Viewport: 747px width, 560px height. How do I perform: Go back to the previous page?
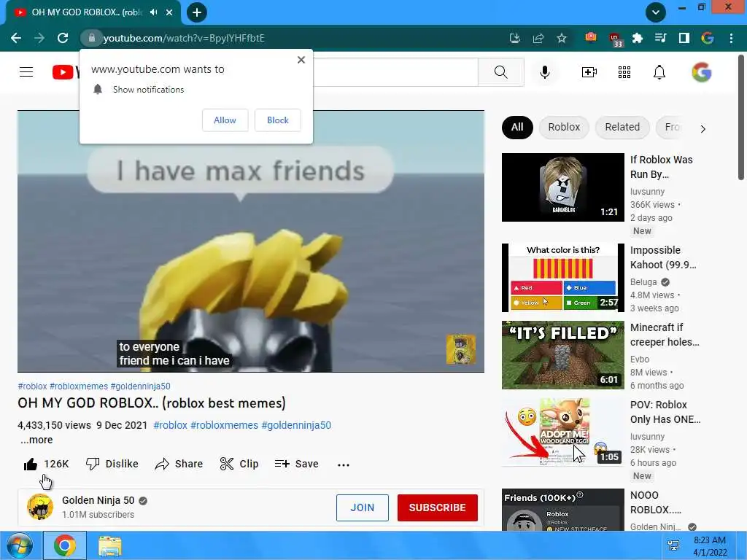tap(16, 38)
